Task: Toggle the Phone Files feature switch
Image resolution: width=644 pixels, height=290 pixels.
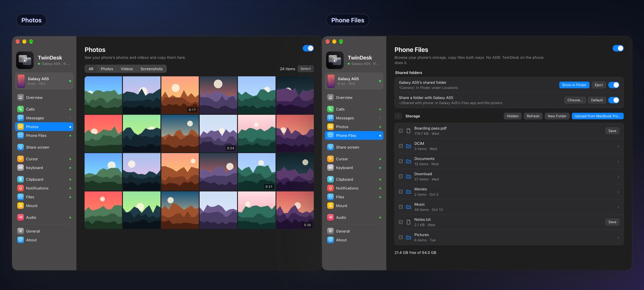Action: pos(618,48)
